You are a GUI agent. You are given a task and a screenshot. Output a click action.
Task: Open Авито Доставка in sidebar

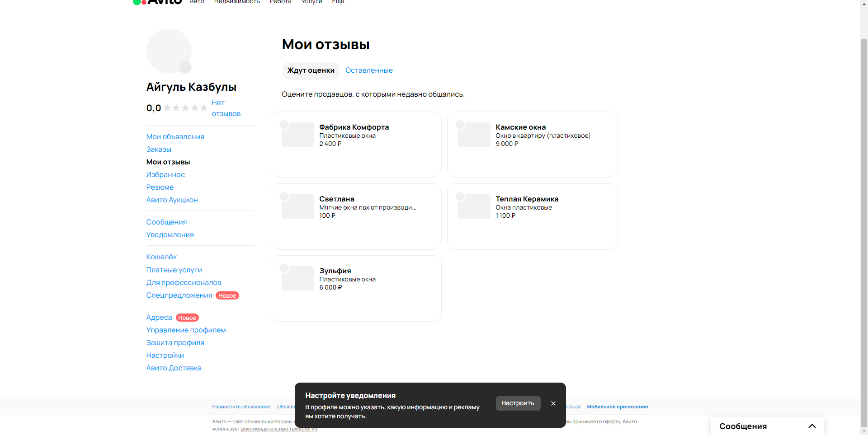[x=174, y=368]
